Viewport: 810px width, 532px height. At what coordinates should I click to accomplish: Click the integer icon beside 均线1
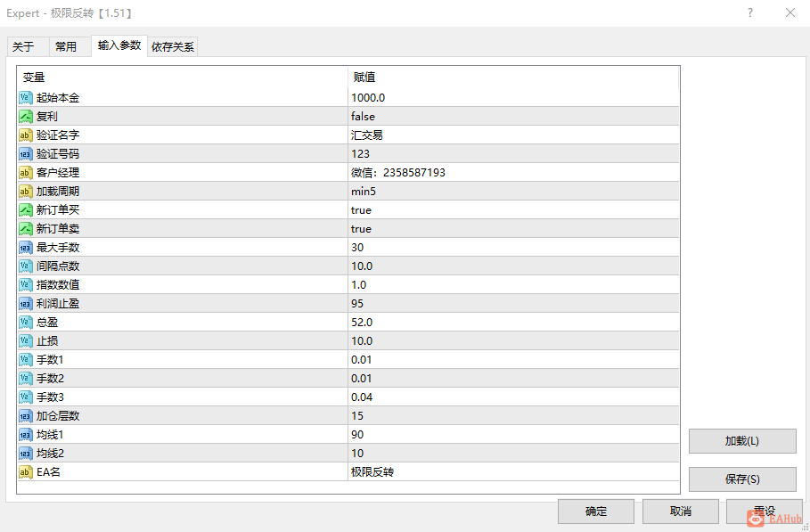point(26,434)
